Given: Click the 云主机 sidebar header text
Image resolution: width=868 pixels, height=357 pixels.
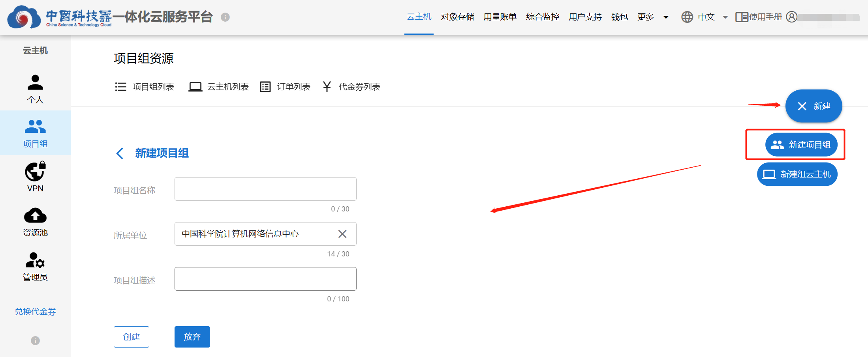Looking at the screenshot, I should point(35,50).
